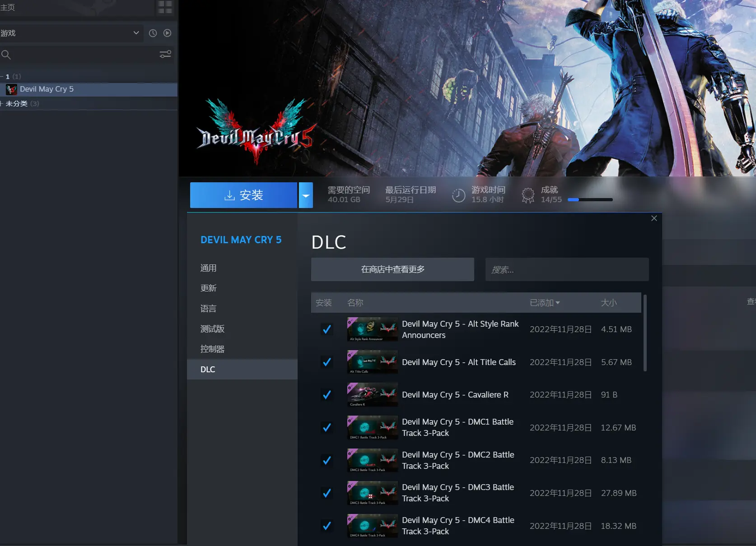Open the advanced filter sliders icon
Viewport: 756px width, 546px height.
pos(165,54)
